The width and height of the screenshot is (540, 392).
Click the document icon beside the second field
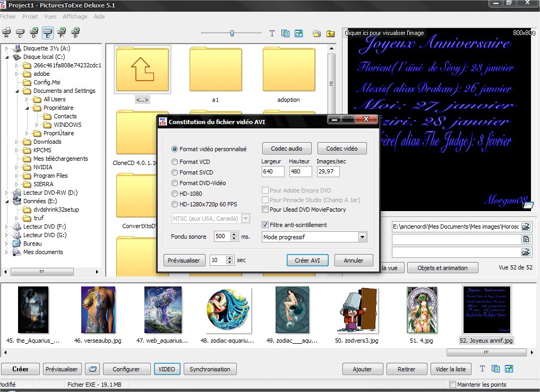[x=526, y=240]
